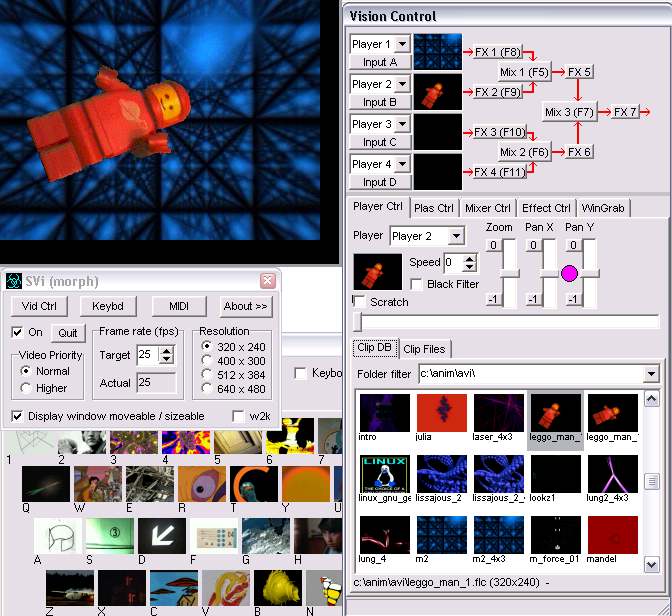Screen dimensions: 672x616
Task: Click the SVi biohazard icon in title bar
Action: tap(14, 282)
